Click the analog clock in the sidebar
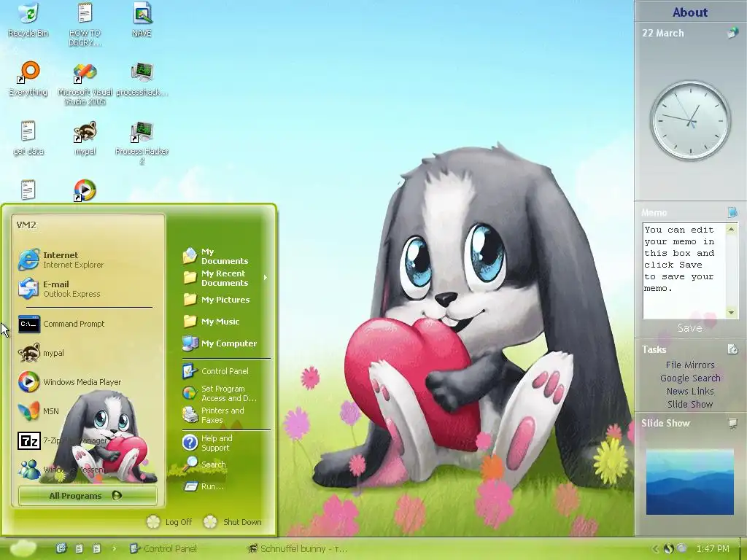Screen dimensions: 747x560 tap(690, 120)
